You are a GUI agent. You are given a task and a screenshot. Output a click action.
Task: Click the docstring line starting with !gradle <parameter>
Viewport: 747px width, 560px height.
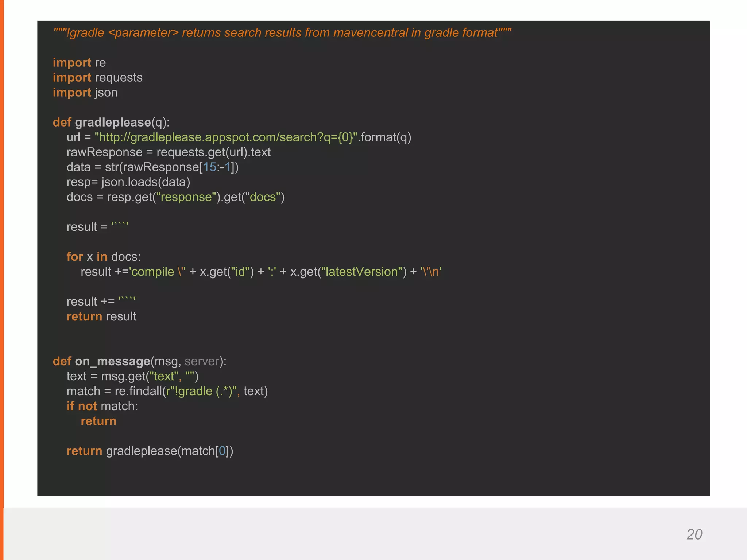[x=282, y=33]
